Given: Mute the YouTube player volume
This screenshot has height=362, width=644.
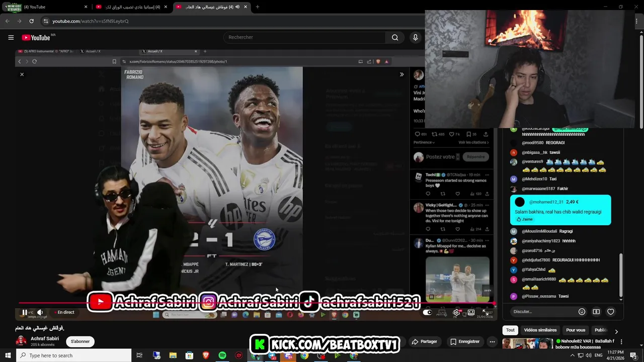Looking at the screenshot, I should click(40, 312).
